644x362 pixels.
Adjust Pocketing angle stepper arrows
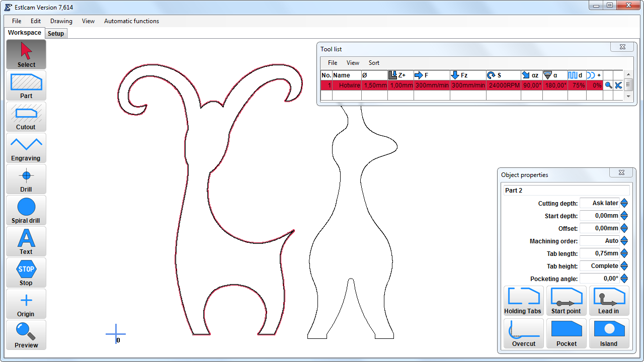click(x=624, y=279)
